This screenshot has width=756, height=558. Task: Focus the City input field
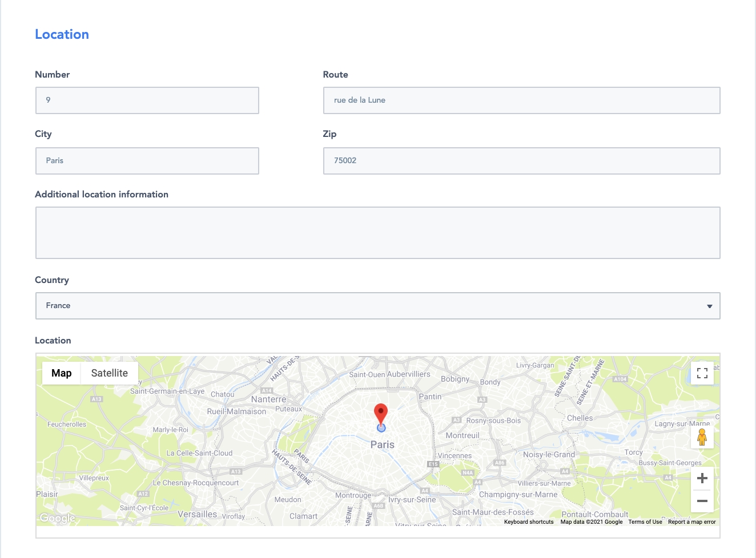(147, 161)
